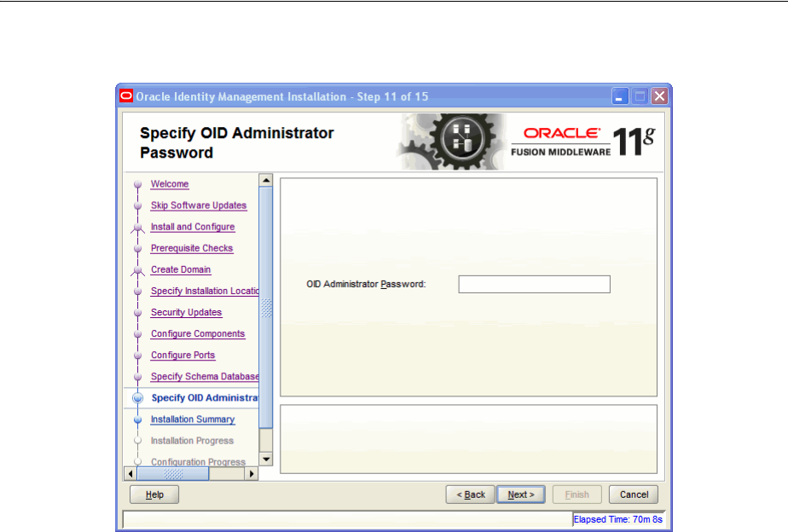The width and height of the screenshot is (788, 532).
Task: Minimize the installer window
Action: (620, 96)
